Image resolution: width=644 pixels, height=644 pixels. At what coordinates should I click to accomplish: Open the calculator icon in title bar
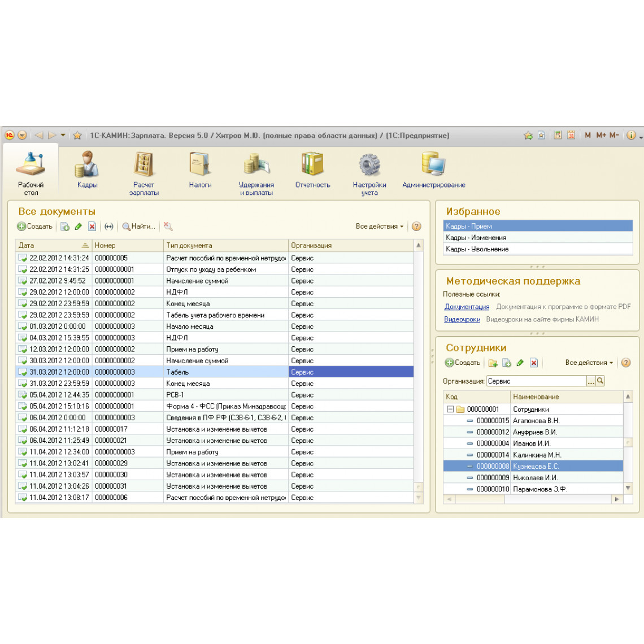click(x=558, y=135)
